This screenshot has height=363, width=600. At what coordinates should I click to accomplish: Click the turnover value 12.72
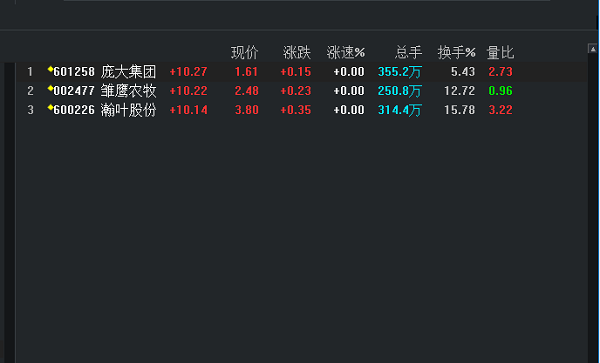click(x=460, y=91)
